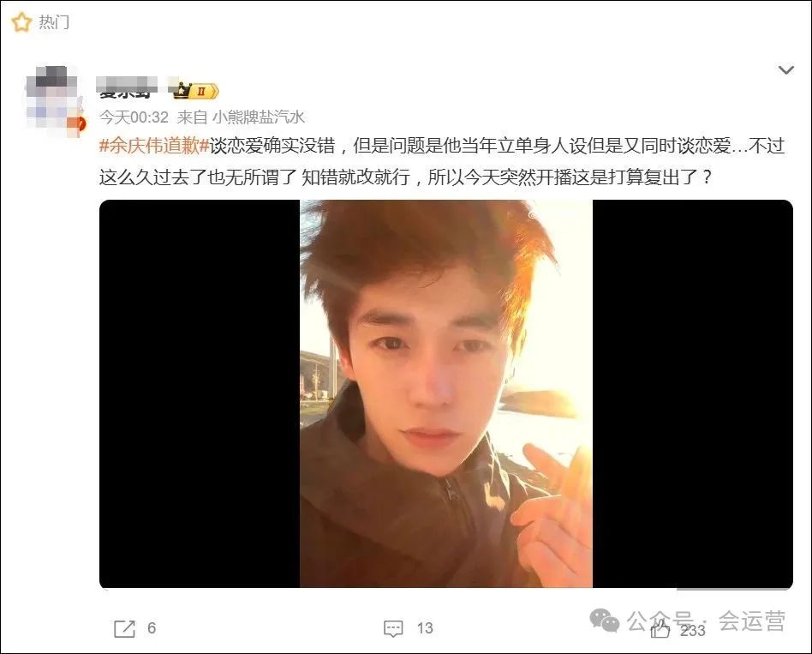Click the star icon beside 热门
Viewport: 812px width, 654px height.
21,22
